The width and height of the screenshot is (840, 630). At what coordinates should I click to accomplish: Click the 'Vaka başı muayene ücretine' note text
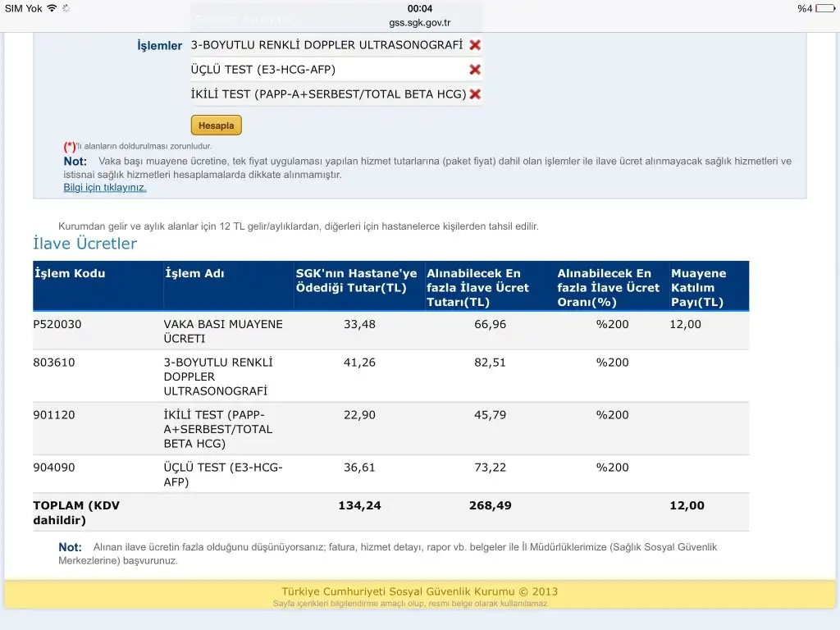(x=427, y=167)
